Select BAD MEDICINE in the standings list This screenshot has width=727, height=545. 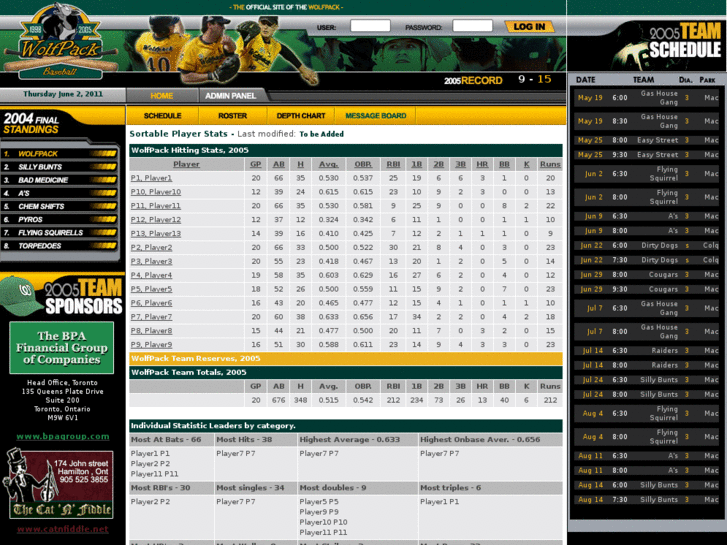[59, 180]
